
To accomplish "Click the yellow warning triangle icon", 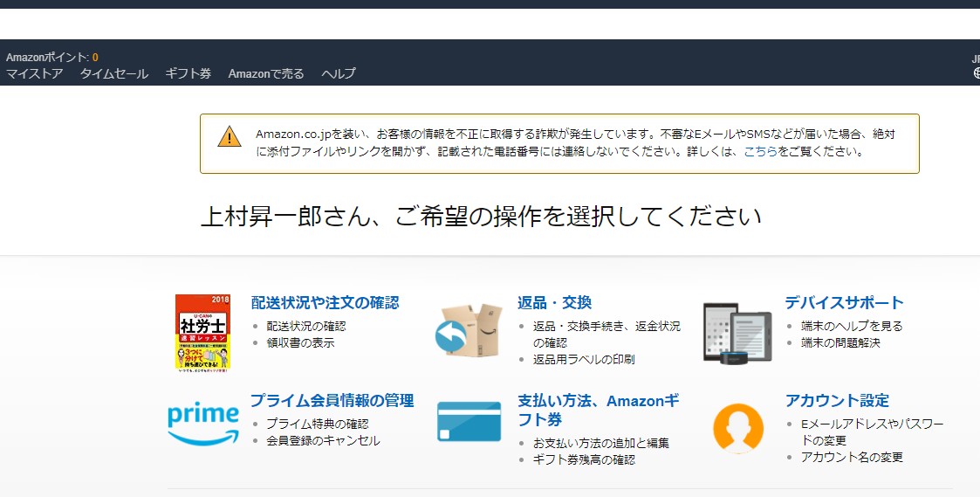I will 230,136.
